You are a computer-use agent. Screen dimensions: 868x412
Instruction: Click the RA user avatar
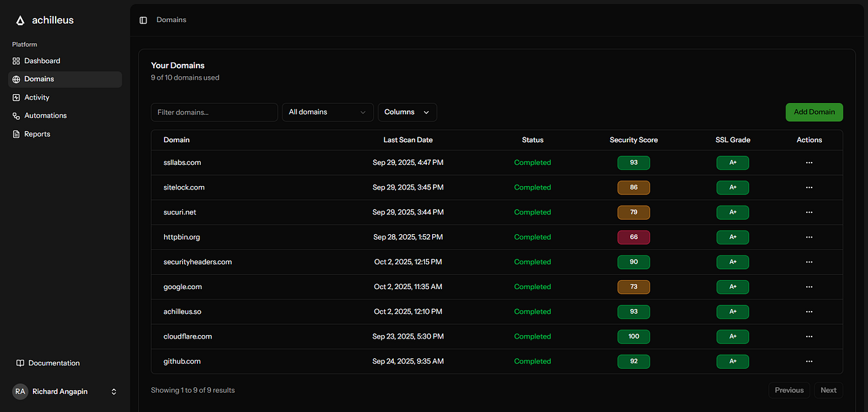point(20,391)
